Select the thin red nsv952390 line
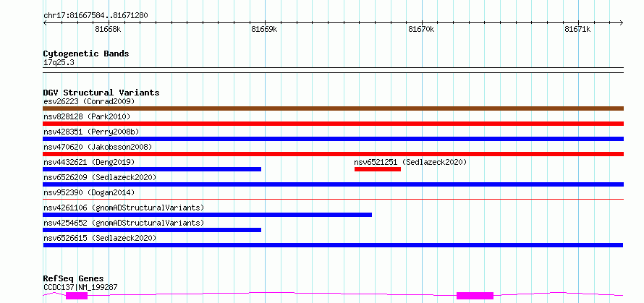 tap(333, 199)
